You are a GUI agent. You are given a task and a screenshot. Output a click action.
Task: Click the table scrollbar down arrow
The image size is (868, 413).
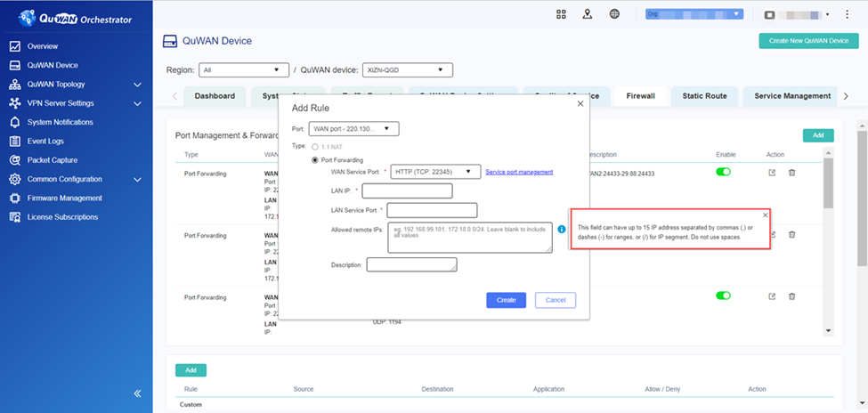829,330
